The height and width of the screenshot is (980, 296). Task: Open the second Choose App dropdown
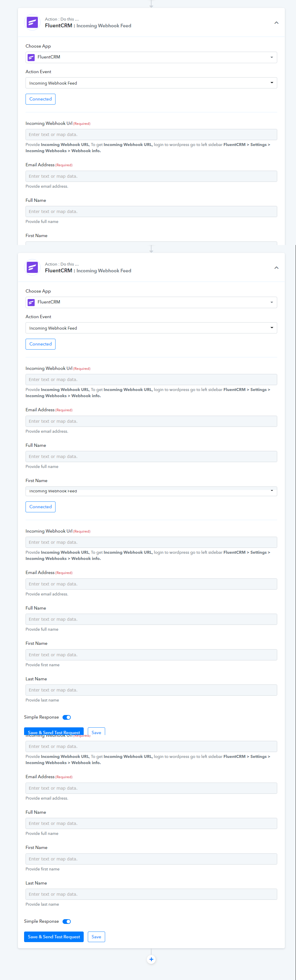[x=152, y=303]
